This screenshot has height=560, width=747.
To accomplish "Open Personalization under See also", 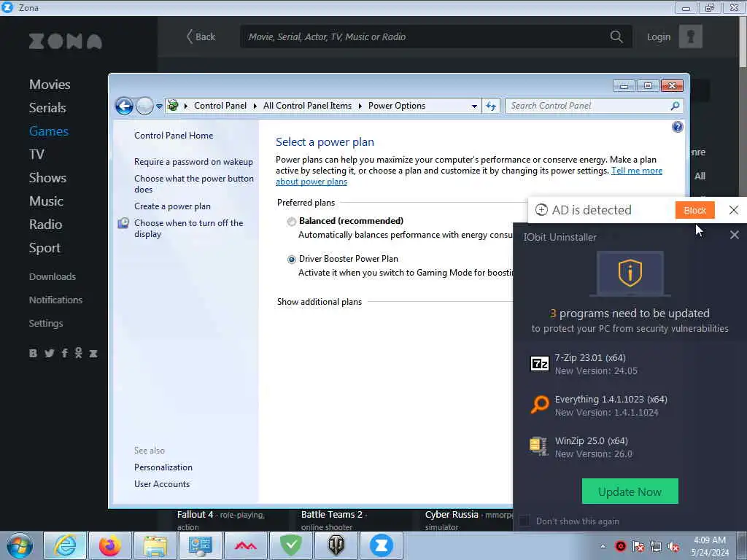I will (163, 467).
